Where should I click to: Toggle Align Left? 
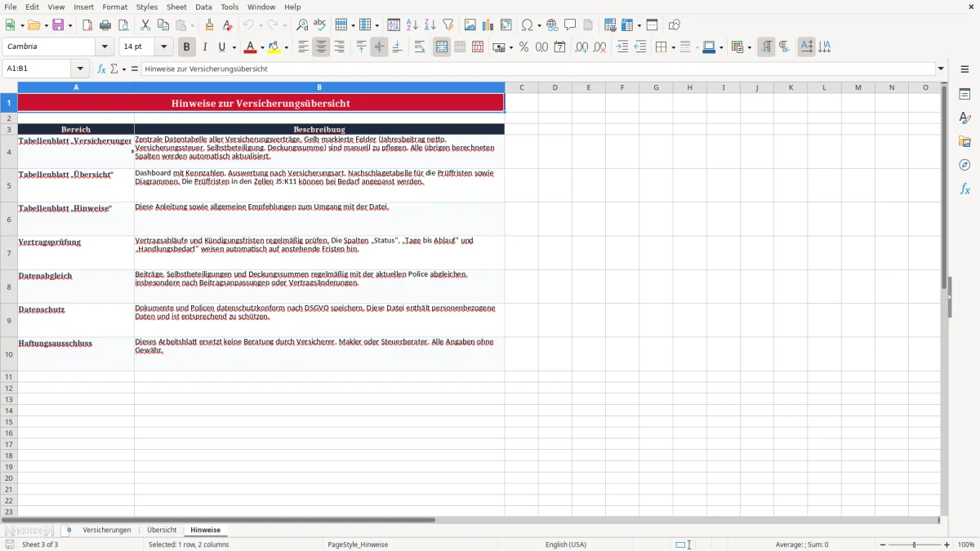pos(303,47)
